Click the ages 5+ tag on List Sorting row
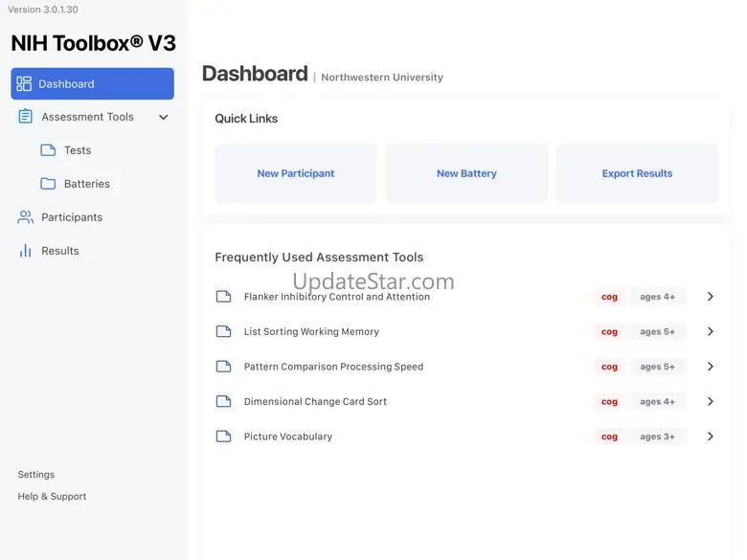 click(x=658, y=331)
